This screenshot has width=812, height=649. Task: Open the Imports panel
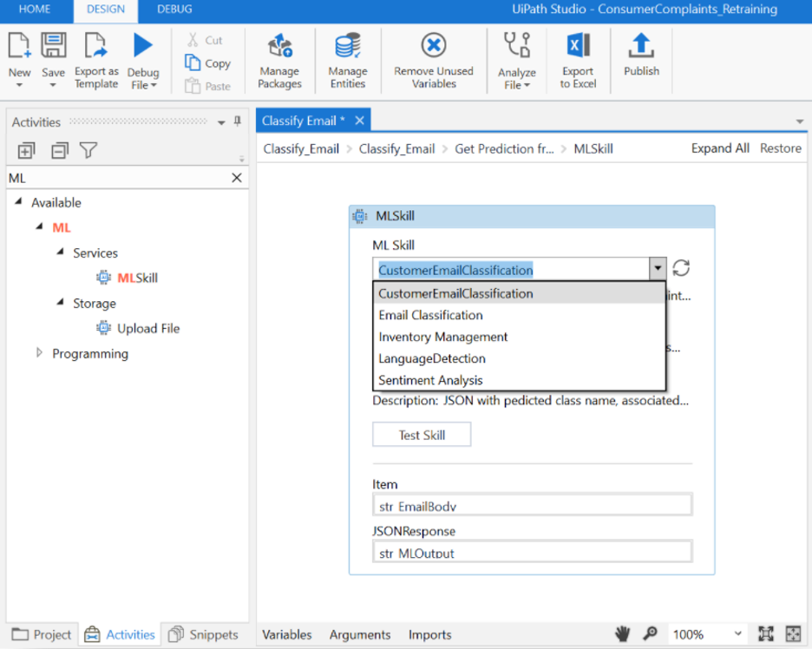pos(429,634)
